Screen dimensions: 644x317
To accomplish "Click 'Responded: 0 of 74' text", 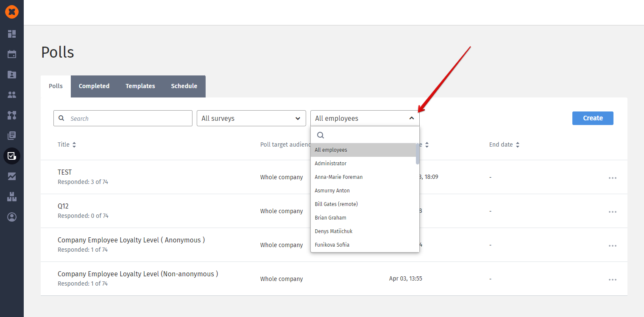I will [x=83, y=216].
